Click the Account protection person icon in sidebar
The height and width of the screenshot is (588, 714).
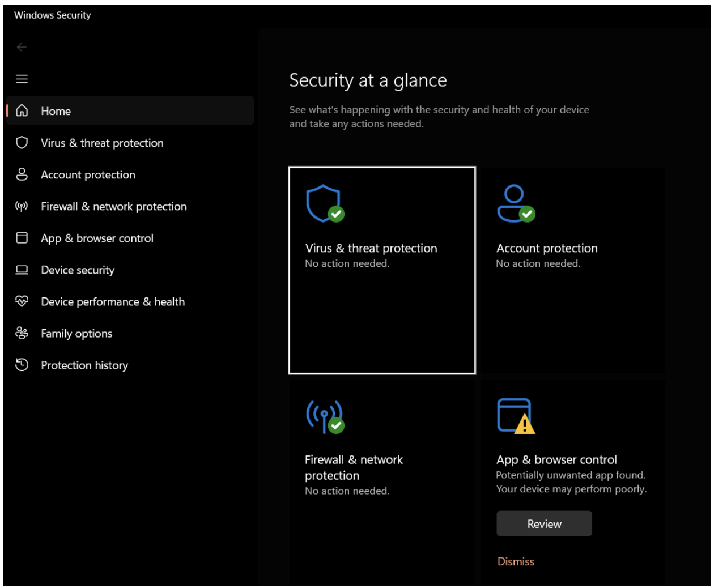(x=23, y=174)
